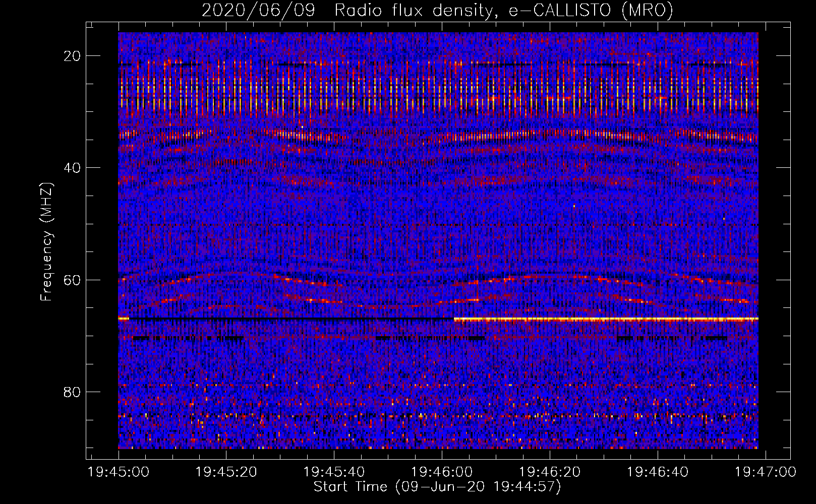Viewport: 816px width, 504px height.
Task: Click the time label "19:46:00"
Action: point(442,472)
